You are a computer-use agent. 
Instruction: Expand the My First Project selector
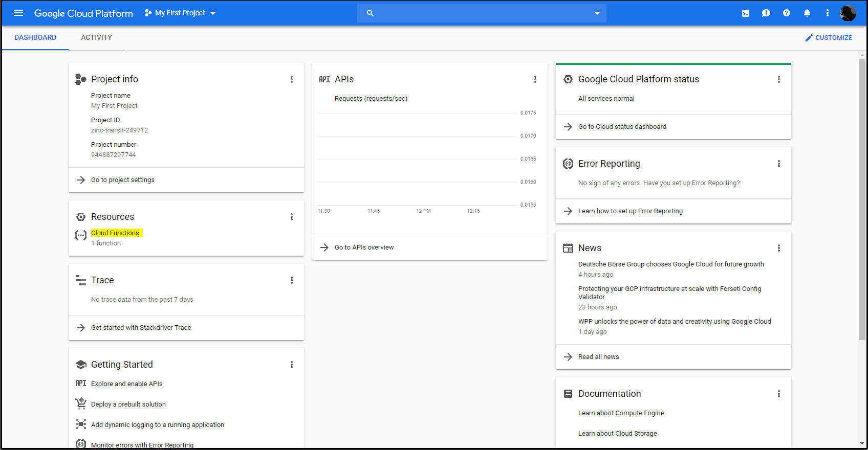(180, 13)
